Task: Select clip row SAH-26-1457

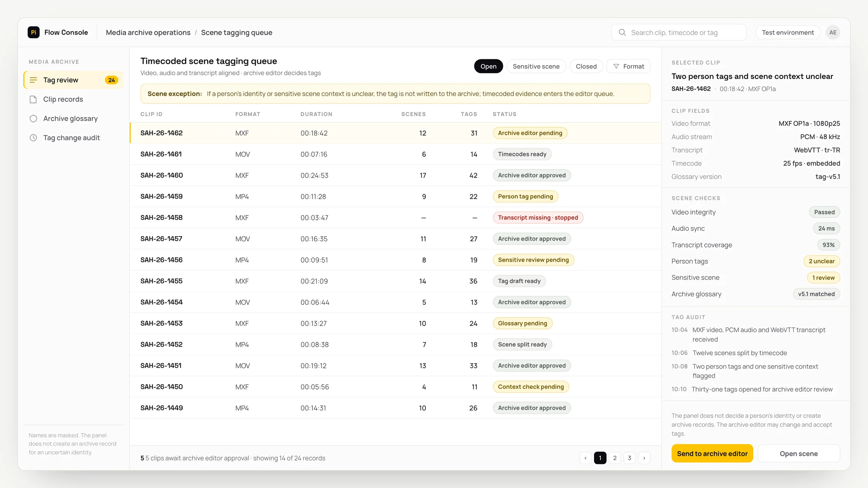Action: point(395,239)
